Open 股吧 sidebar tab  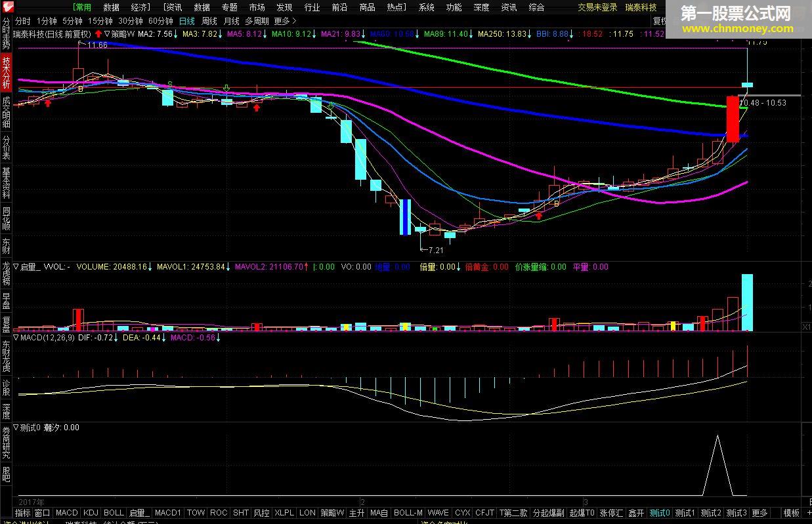(6, 474)
